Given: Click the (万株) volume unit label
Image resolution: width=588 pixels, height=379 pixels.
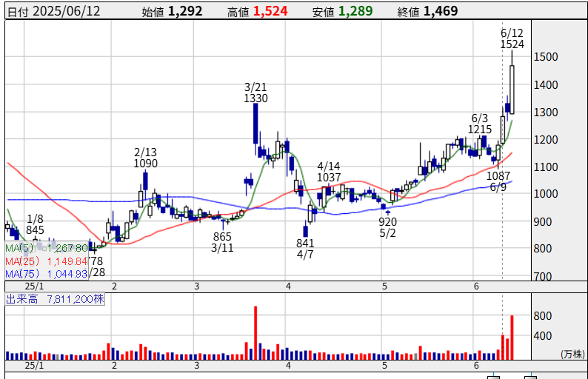Looking at the screenshot, I should (572, 354).
